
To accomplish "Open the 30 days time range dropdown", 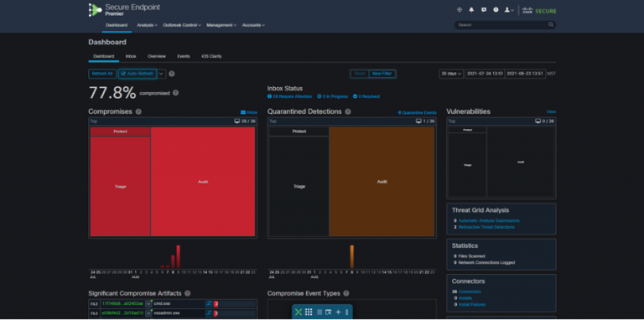I will click(x=451, y=74).
